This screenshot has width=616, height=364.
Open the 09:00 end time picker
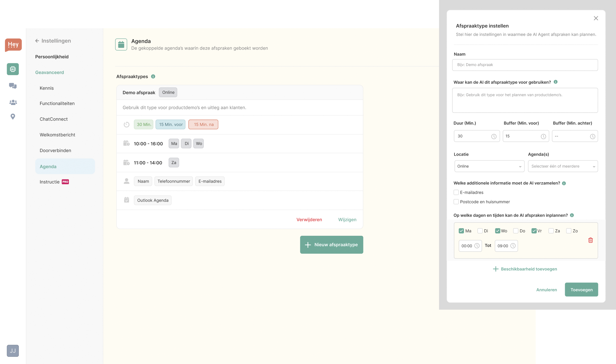tap(506, 246)
